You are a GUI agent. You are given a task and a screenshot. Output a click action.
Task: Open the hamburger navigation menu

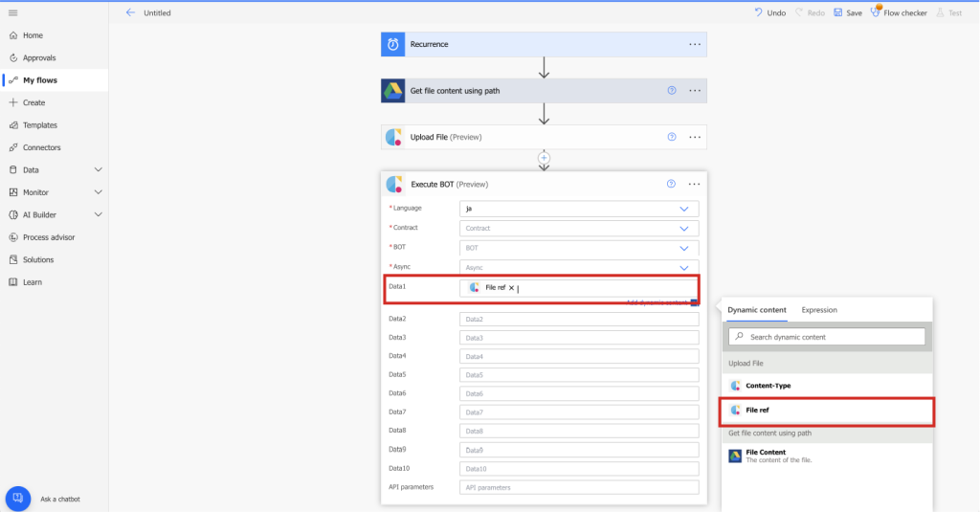click(x=12, y=12)
